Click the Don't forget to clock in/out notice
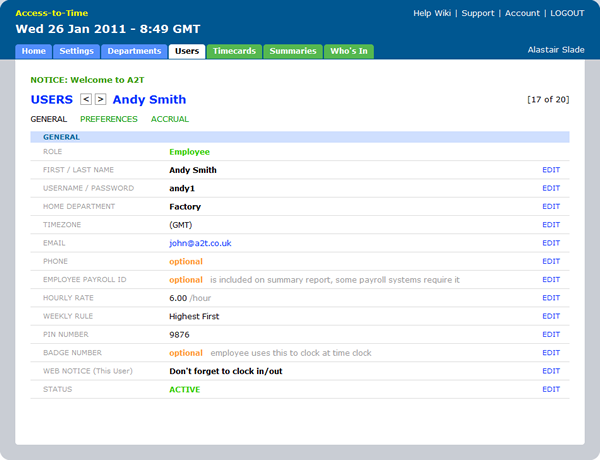The image size is (600, 460). click(226, 371)
